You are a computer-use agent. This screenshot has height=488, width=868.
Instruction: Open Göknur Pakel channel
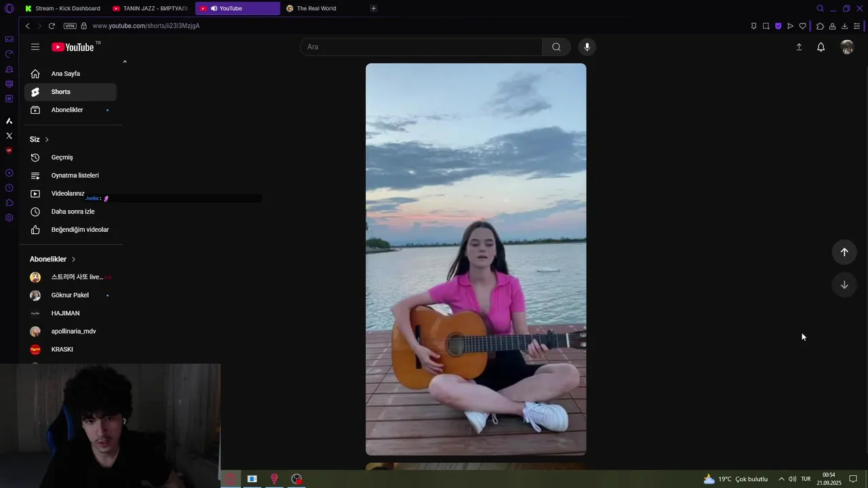click(x=71, y=296)
